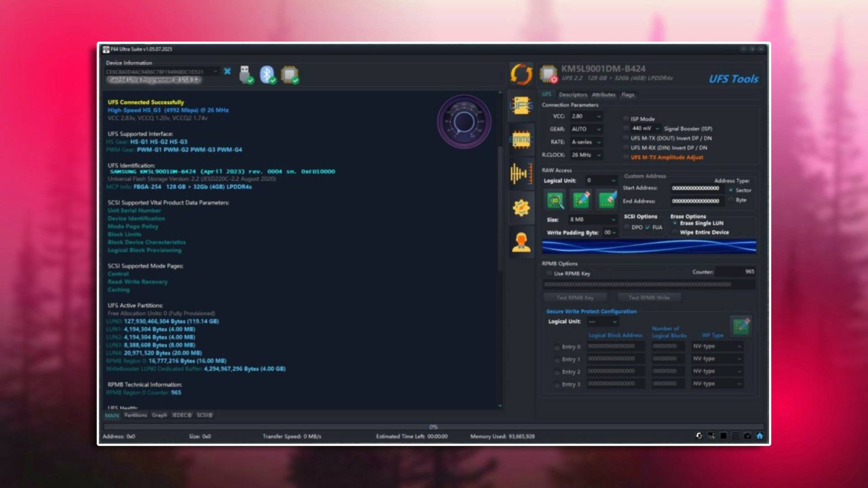Open the signal waveform analysis sidebar icon
Viewport: 868px width, 488px height.
[x=521, y=175]
